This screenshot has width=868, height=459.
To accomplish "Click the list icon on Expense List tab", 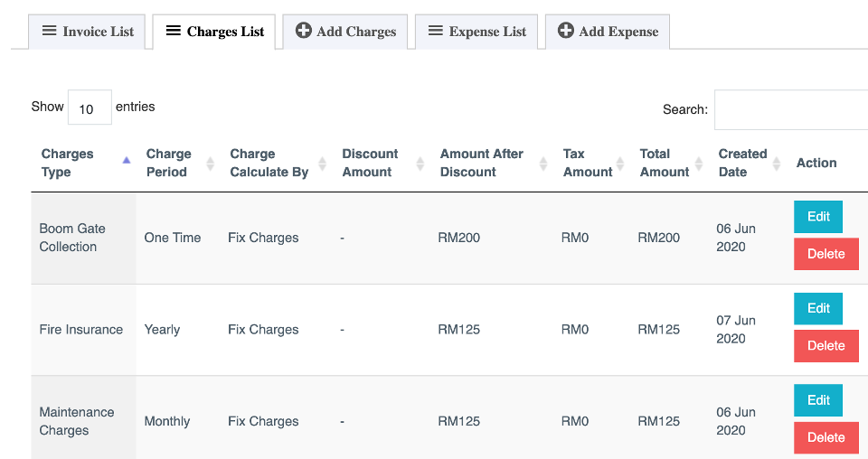I will tap(436, 31).
